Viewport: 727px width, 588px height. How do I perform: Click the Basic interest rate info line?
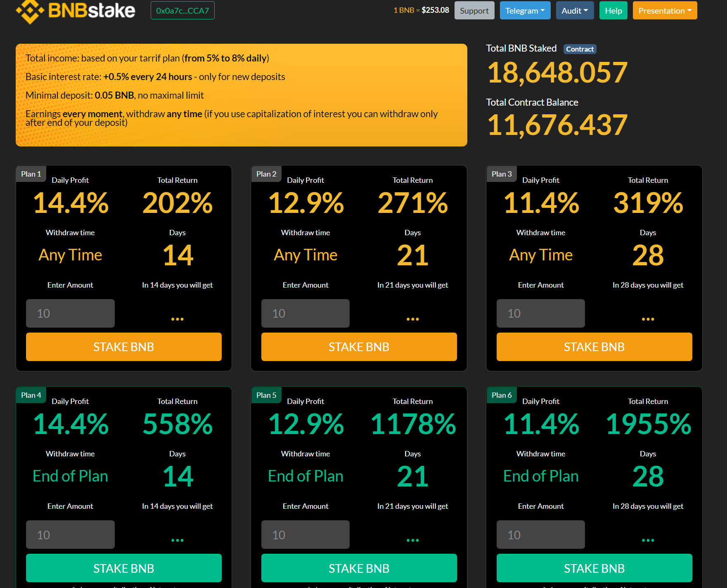[x=155, y=77]
